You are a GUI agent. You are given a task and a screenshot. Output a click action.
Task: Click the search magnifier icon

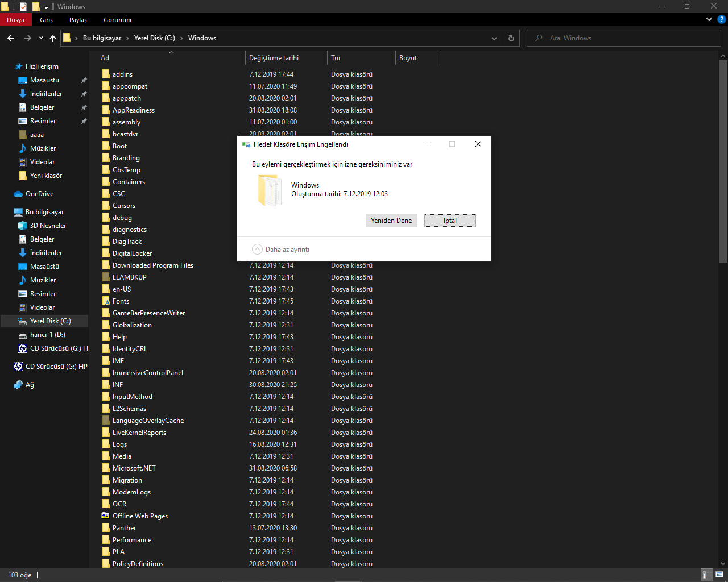point(538,38)
